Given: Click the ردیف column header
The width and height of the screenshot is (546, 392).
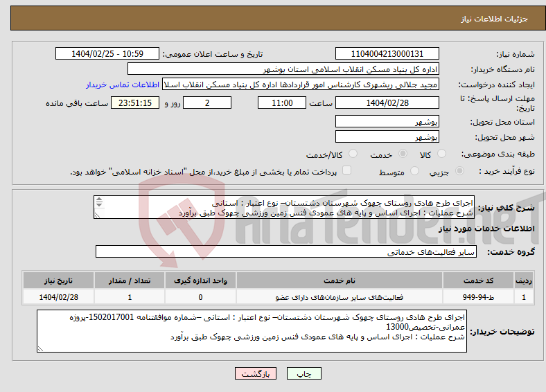Looking at the screenshot, I should pos(523,280).
